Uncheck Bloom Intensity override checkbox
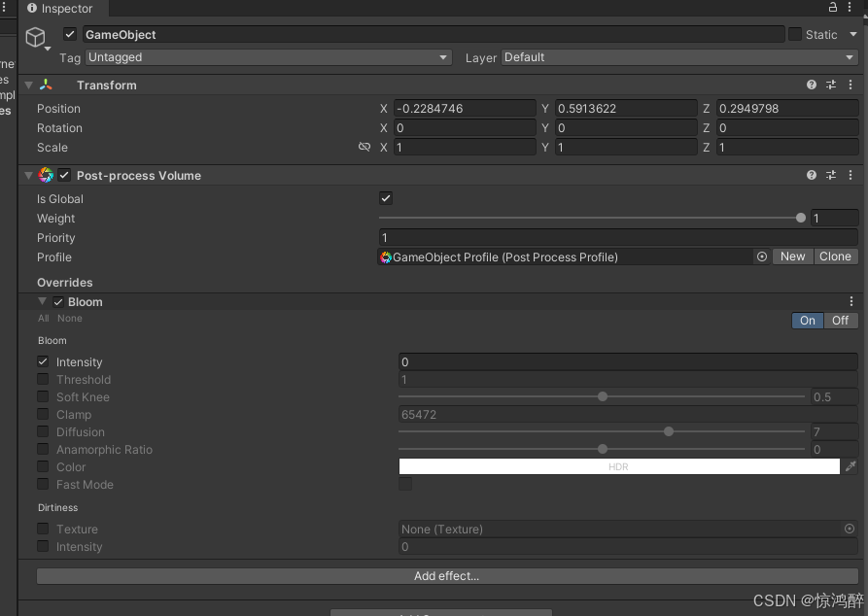The width and height of the screenshot is (868, 616). pos(43,361)
